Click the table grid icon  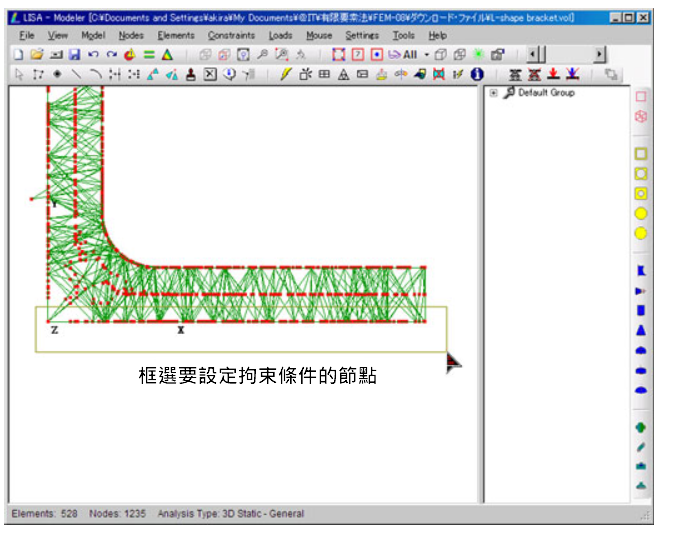pyautogui.click(x=324, y=75)
